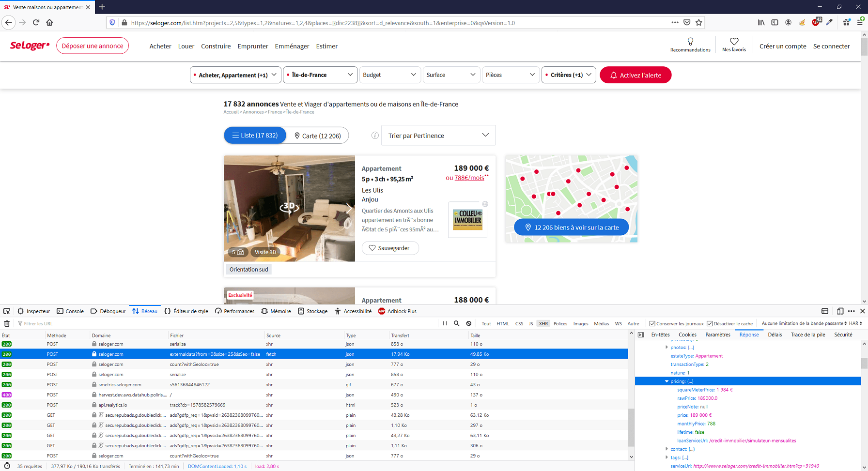Filter requests by HTML type
The height and width of the screenshot is (471, 868).
point(503,323)
